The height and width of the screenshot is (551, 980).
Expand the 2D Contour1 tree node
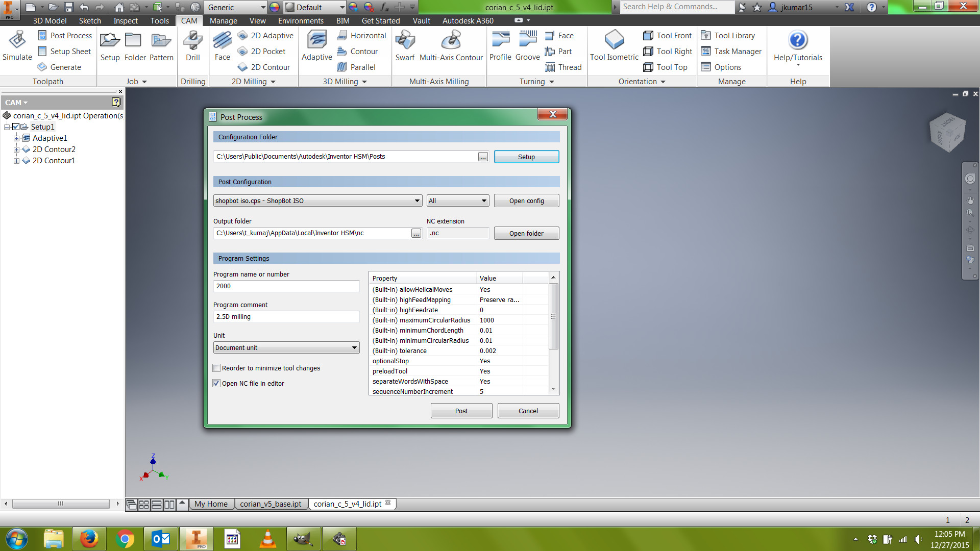tap(16, 161)
